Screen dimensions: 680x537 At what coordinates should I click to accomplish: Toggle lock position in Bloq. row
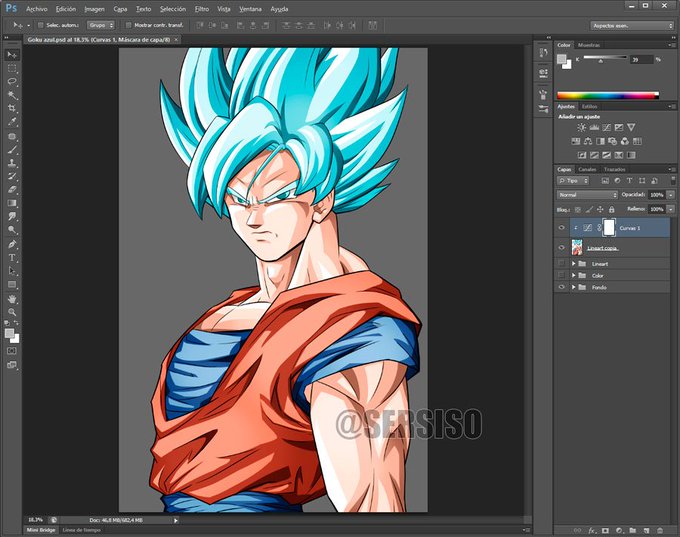click(600, 210)
